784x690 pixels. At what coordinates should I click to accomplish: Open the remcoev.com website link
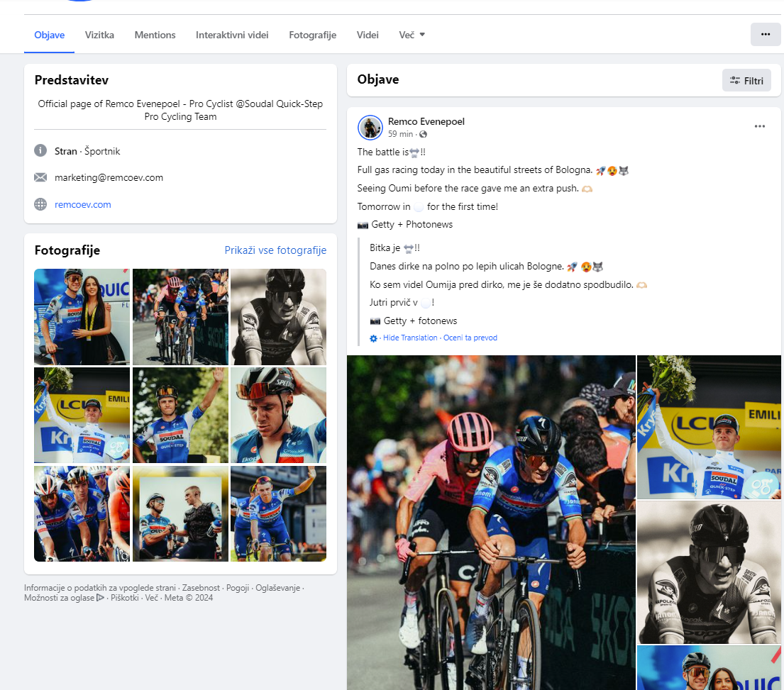pos(83,204)
